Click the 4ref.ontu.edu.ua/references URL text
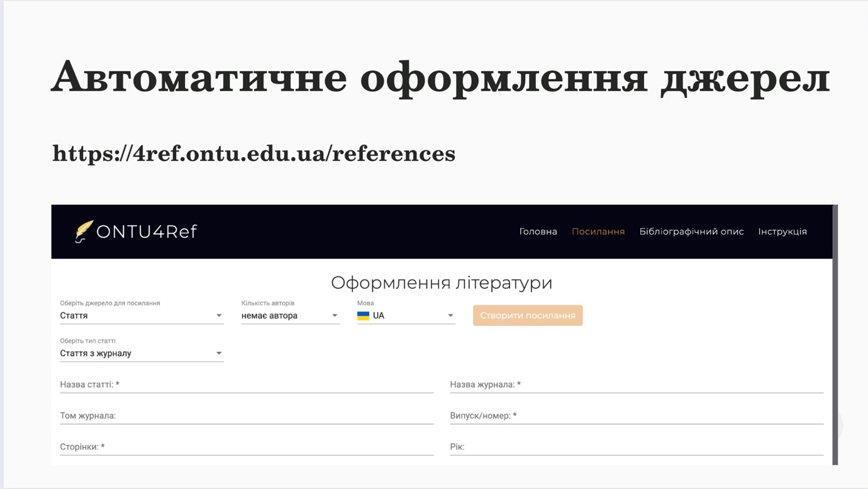868x489 pixels. (253, 154)
